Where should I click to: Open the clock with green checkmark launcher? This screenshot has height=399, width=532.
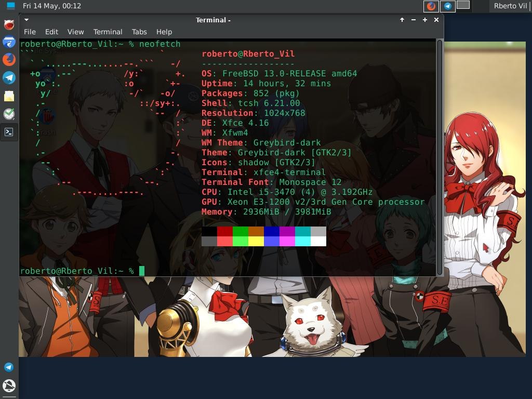[x=9, y=114]
